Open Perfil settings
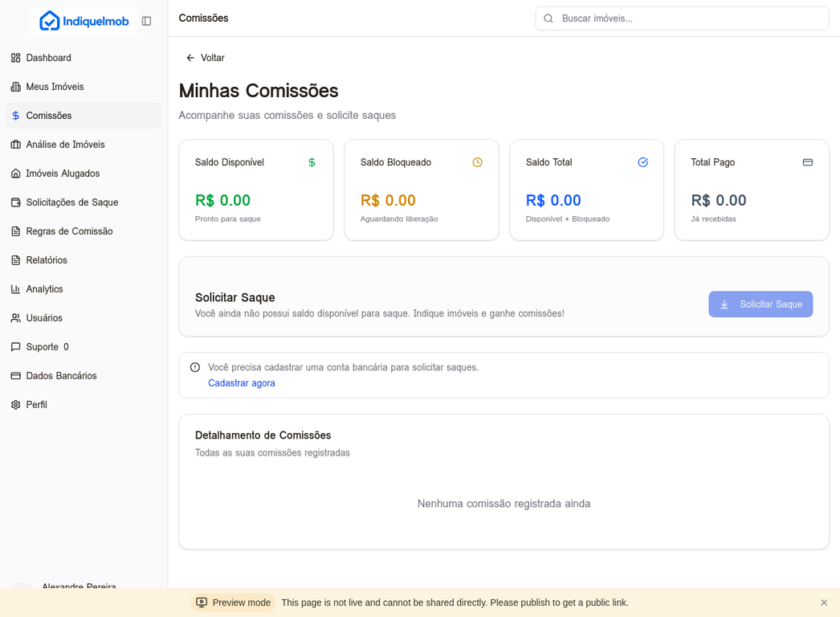 click(36, 405)
